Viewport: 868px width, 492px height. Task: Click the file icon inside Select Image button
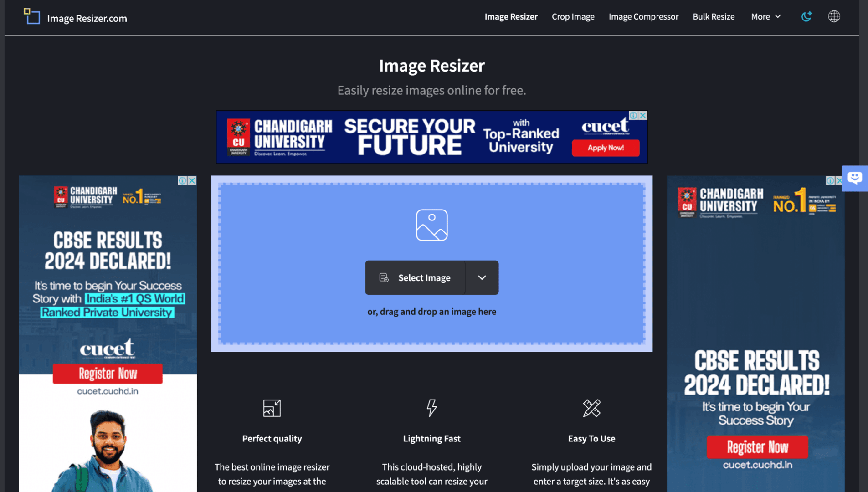coord(384,277)
